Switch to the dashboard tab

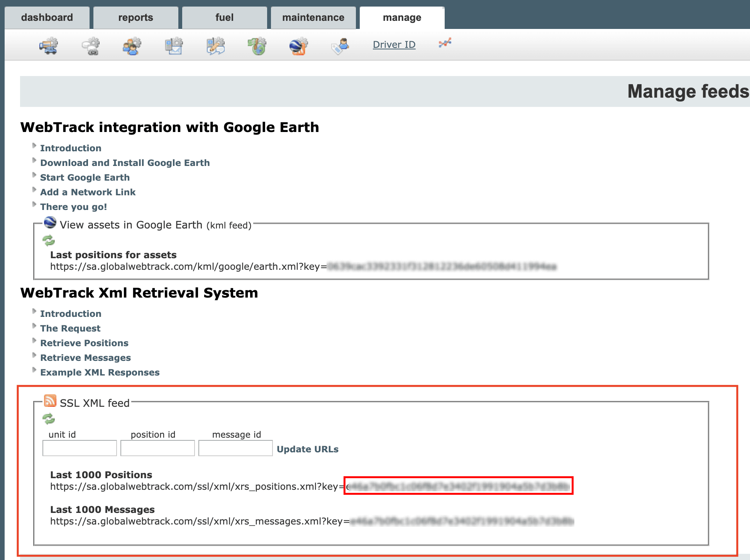coord(47,18)
